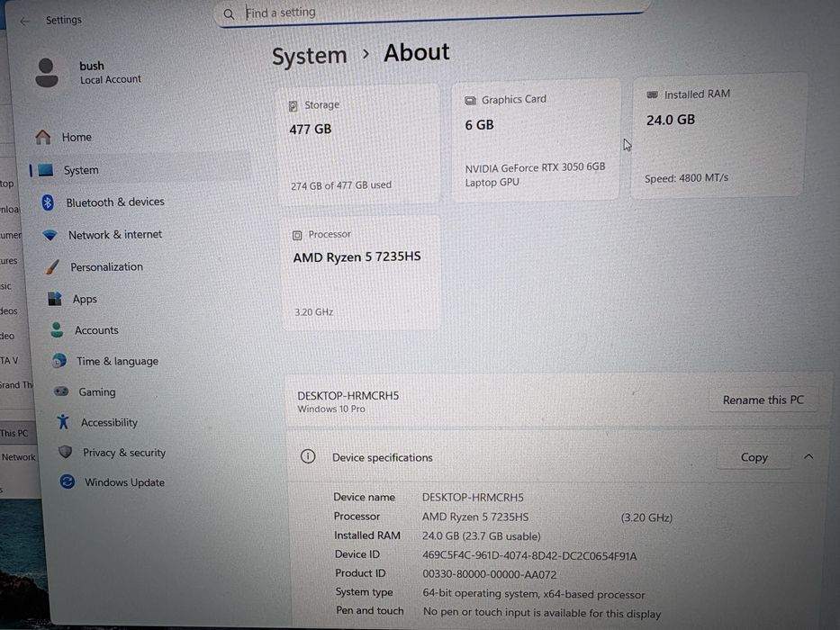Open the Graphics Card 6 GB card
Viewport: 840px width, 630px height.
536,140
